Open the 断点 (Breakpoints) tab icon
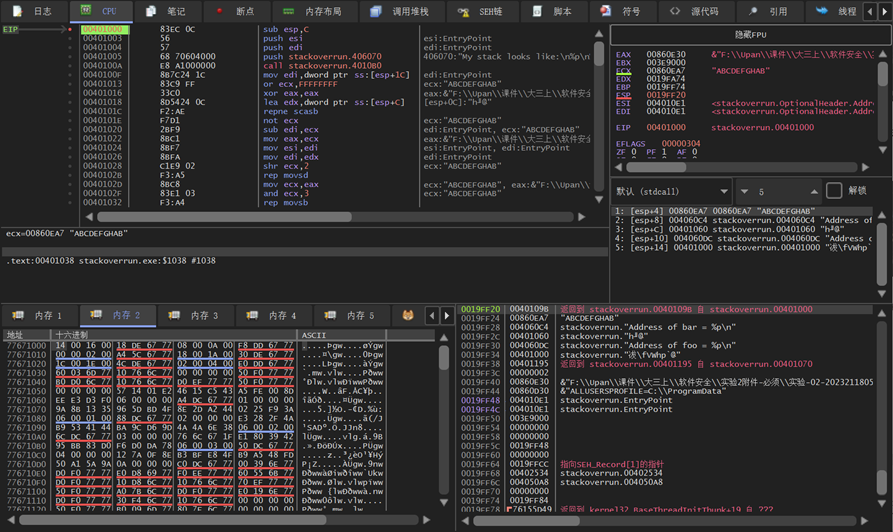 point(220,11)
